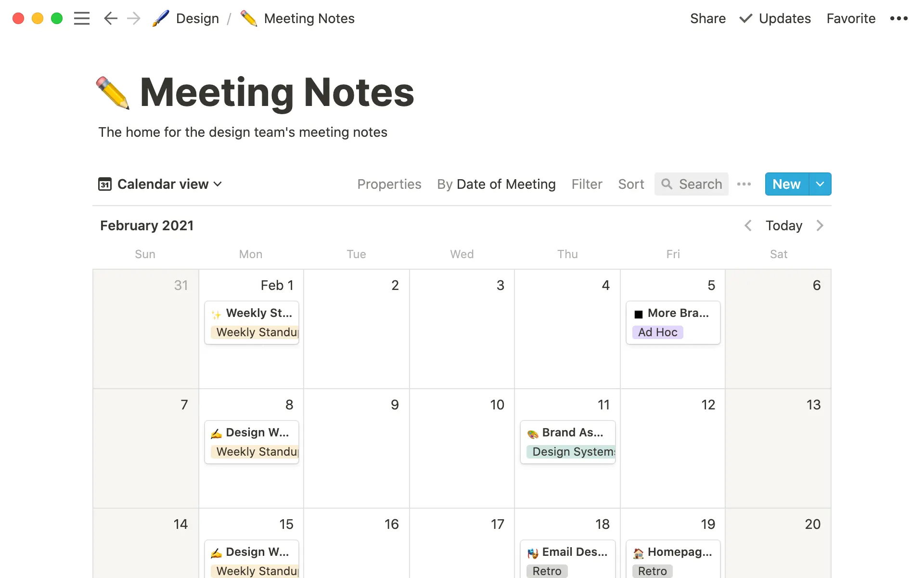Open By Date of Meeting grouping options
Screen dimensions: 924x578
tap(496, 184)
